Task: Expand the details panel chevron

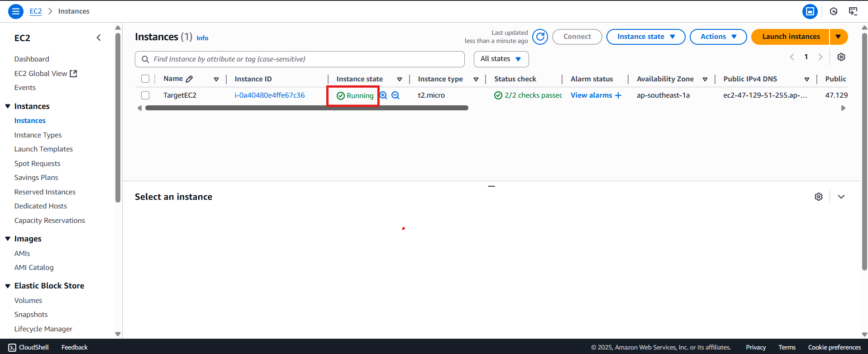Action: pos(841,197)
